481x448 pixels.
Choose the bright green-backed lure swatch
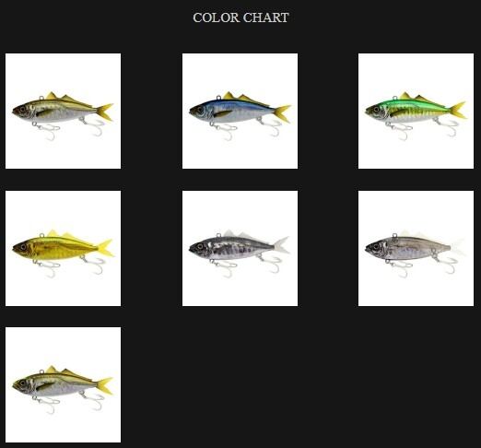click(416, 111)
